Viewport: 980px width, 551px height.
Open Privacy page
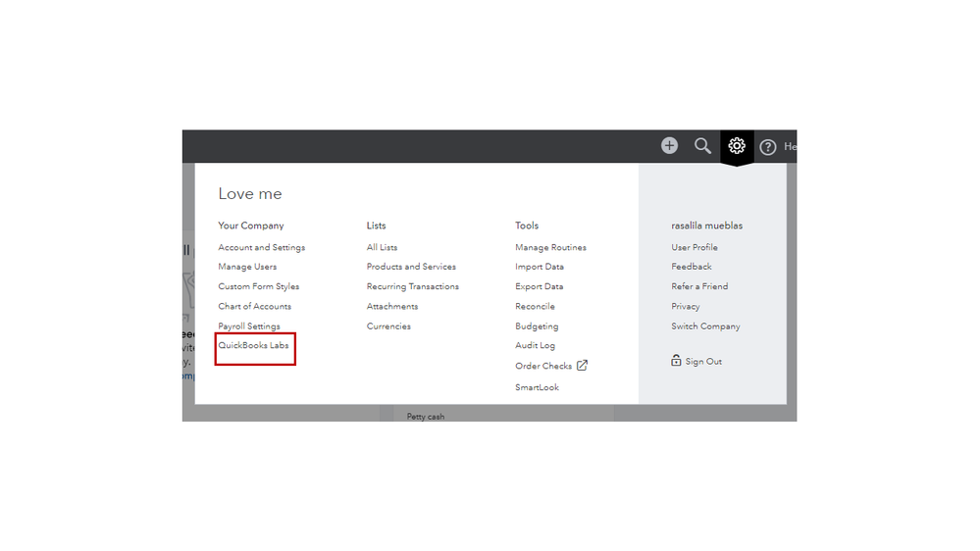pos(685,306)
